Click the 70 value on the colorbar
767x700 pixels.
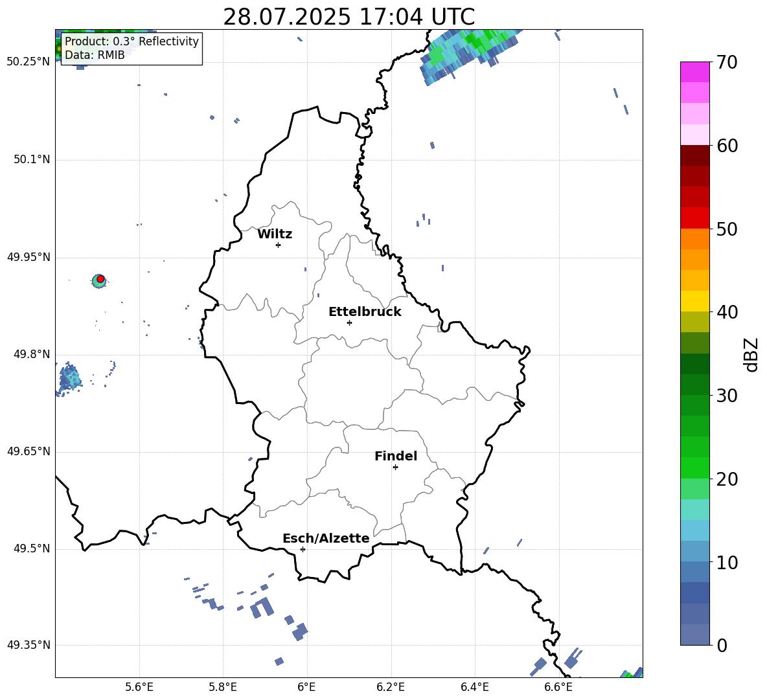pos(727,62)
